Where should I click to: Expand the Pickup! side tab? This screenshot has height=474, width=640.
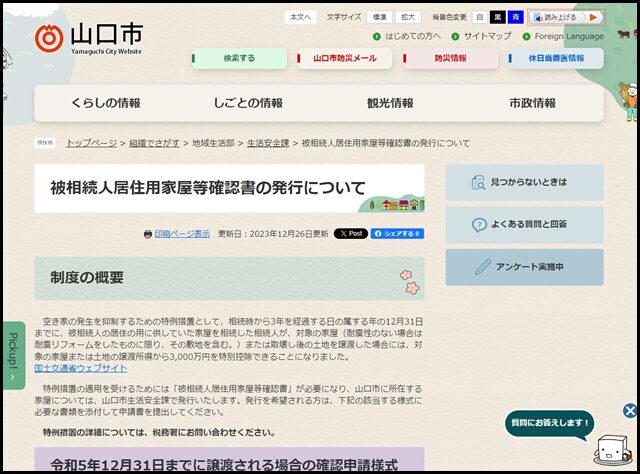coord(14,356)
